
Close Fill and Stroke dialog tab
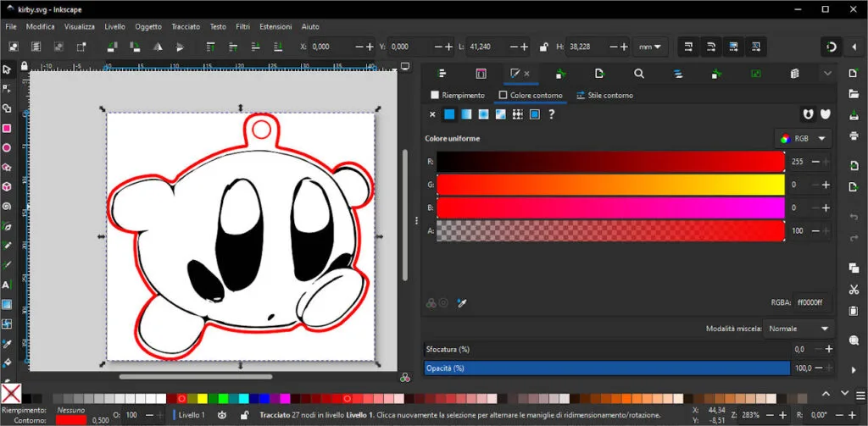click(x=527, y=74)
